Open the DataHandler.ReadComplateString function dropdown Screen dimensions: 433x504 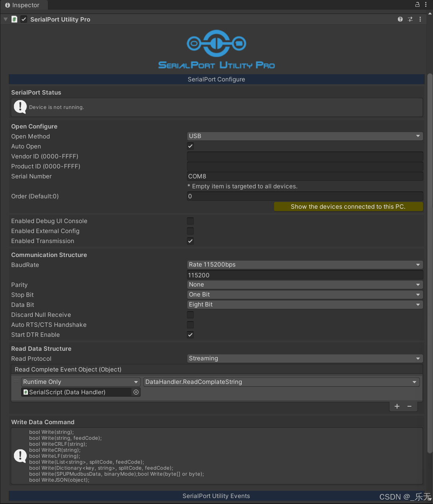(x=281, y=382)
